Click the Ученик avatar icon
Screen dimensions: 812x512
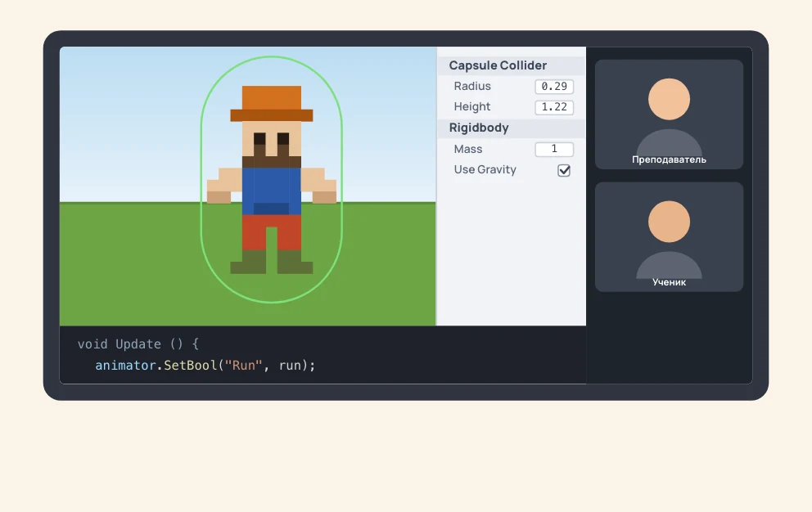pos(669,238)
